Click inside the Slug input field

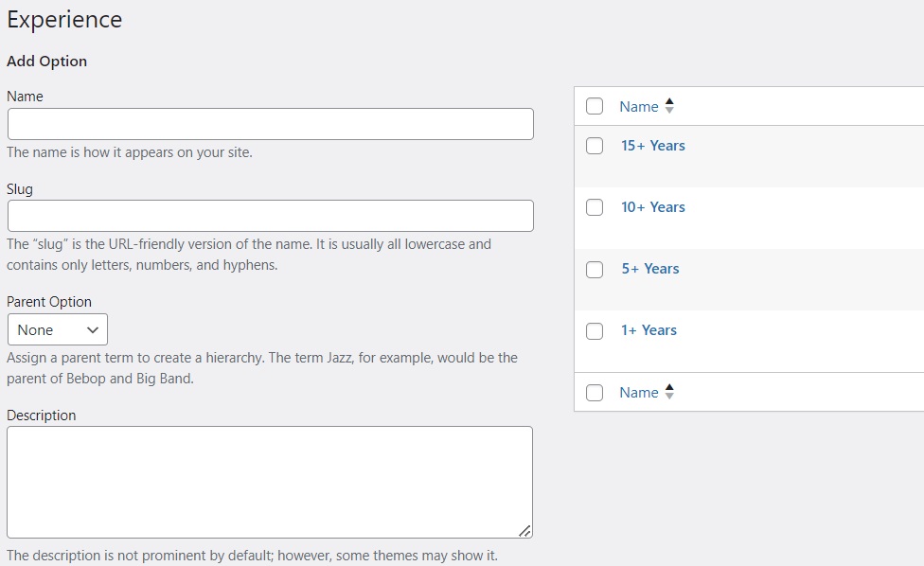270,216
